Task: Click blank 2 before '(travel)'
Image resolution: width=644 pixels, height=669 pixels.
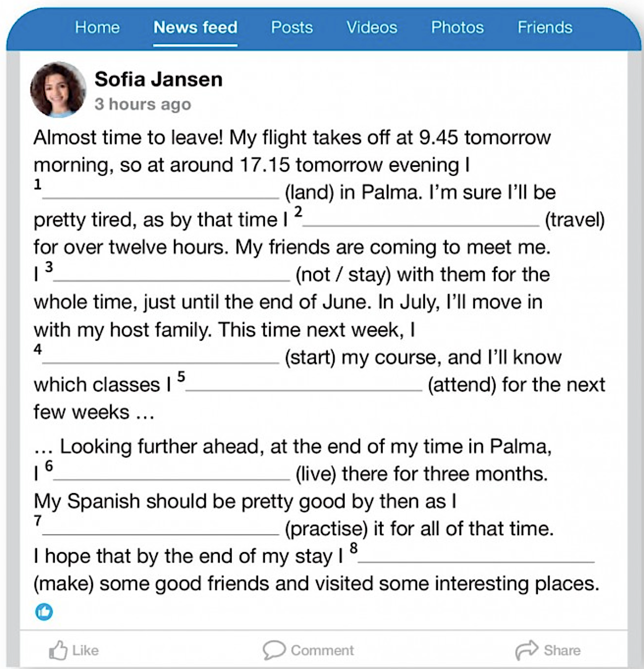Action: coord(421,219)
